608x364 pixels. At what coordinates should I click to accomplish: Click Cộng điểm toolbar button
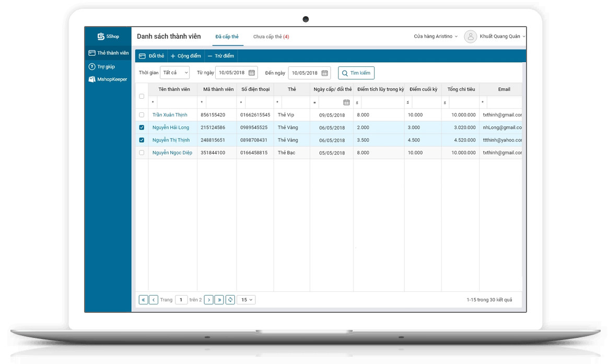(x=186, y=56)
